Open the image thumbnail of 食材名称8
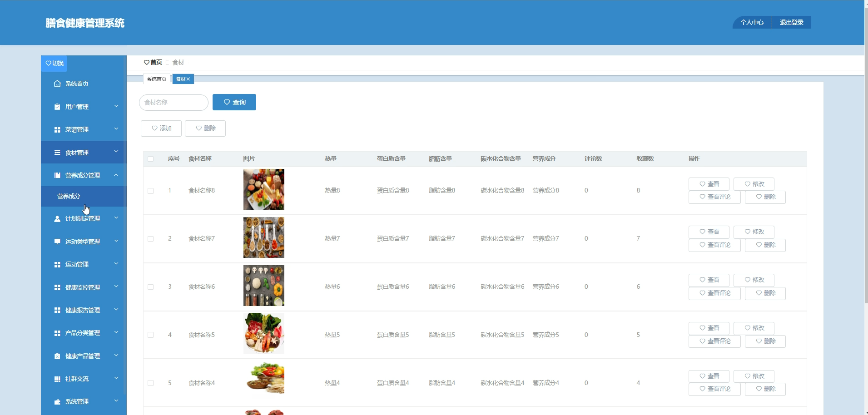Image resolution: width=868 pixels, height=415 pixels. tap(264, 189)
